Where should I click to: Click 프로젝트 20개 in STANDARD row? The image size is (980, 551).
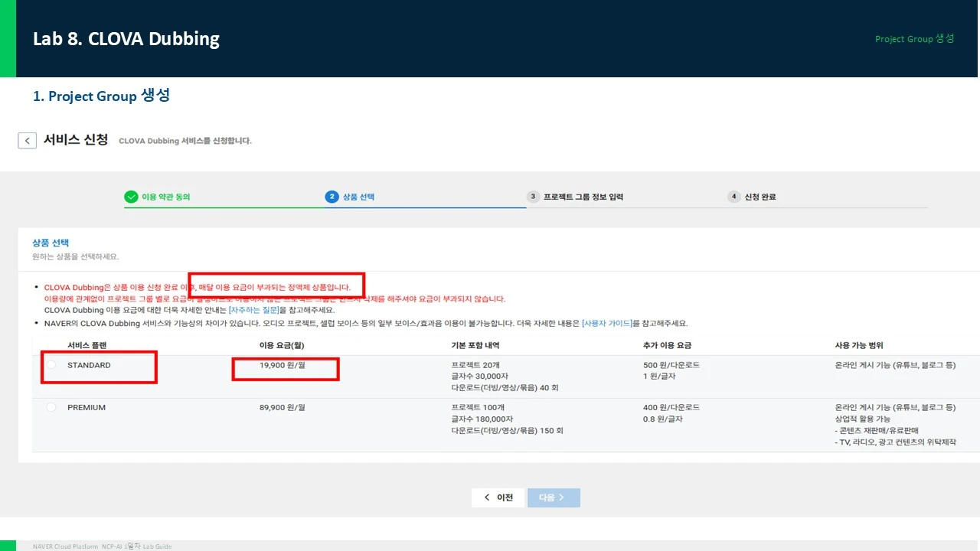coord(475,365)
